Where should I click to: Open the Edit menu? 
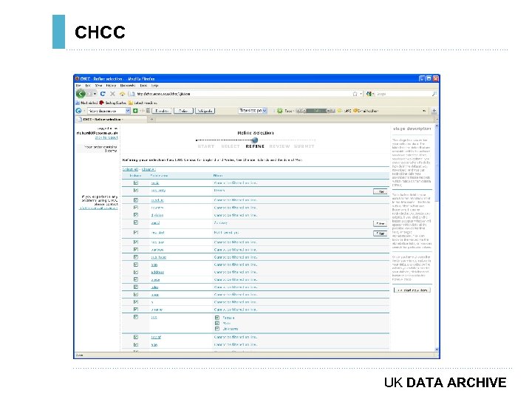88,86
